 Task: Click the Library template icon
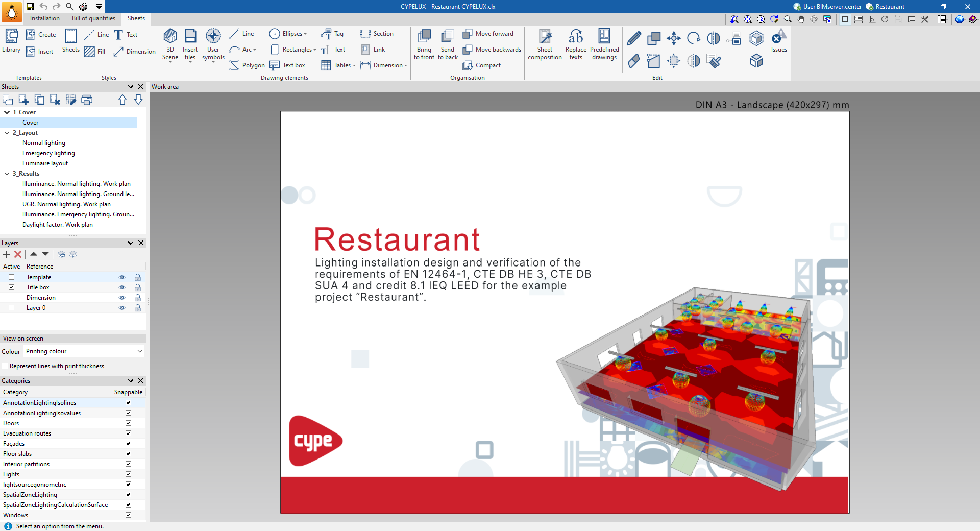11,41
